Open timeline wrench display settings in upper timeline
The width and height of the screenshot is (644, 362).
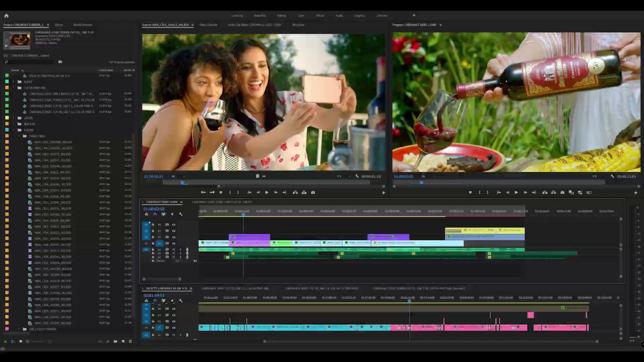point(181,214)
